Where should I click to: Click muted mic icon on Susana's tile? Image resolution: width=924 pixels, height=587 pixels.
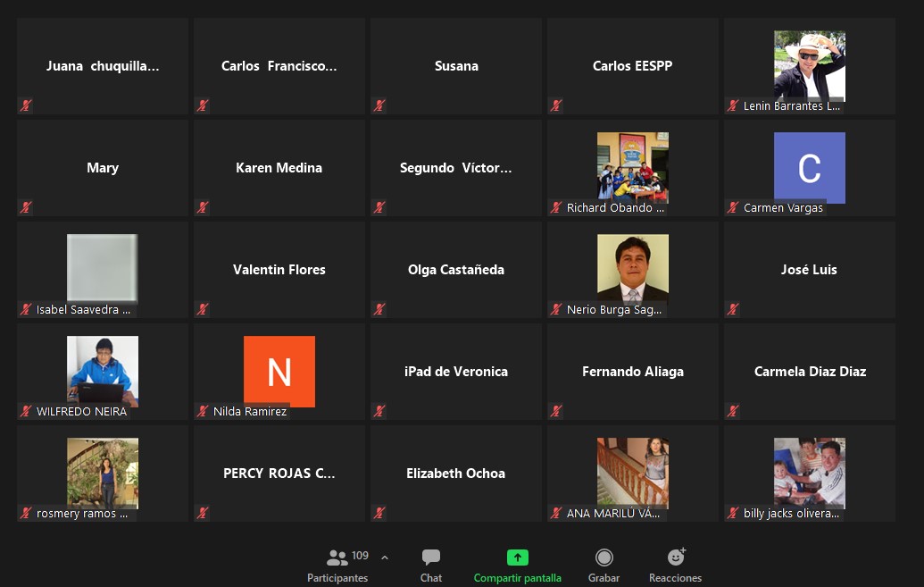click(379, 105)
